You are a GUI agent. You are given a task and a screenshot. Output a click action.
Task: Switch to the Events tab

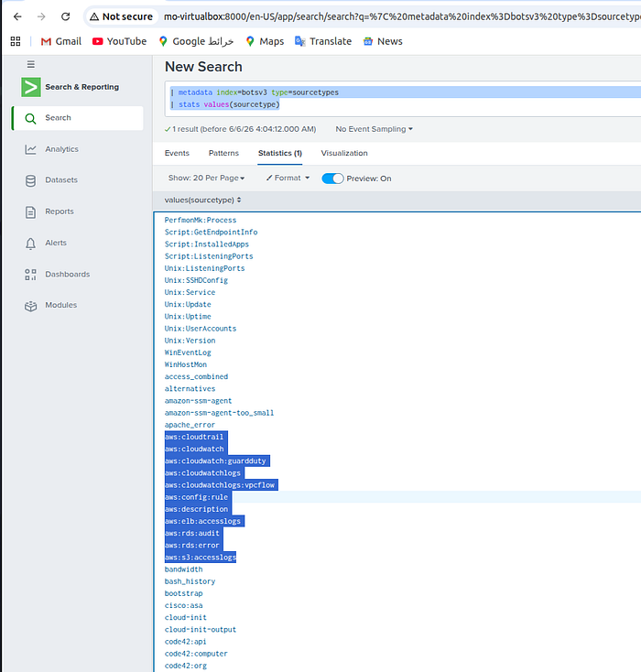coord(177,153)
